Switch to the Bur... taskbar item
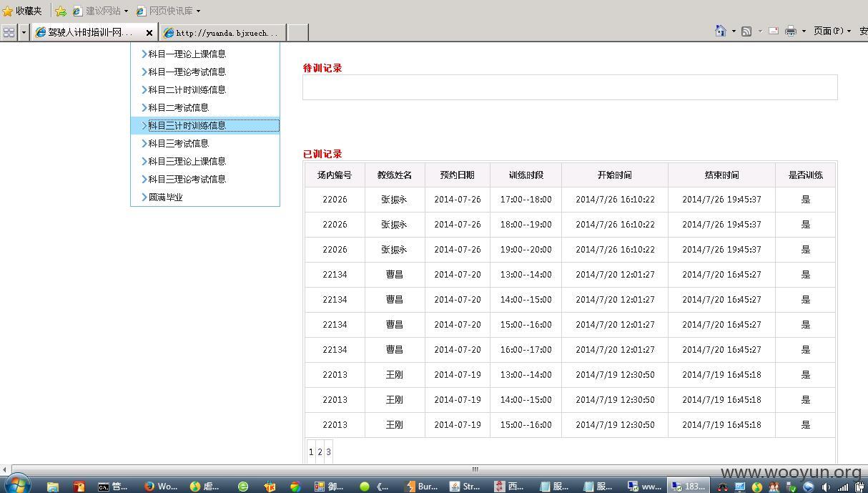Image resolution: width=868 pixels, height=493 pixels. click(x=421, y=486)
